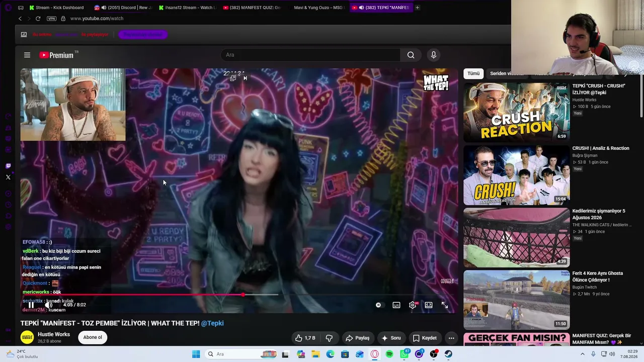Select the Tümü filter chip
The image size is (644, 362).
tap(473, 73)
